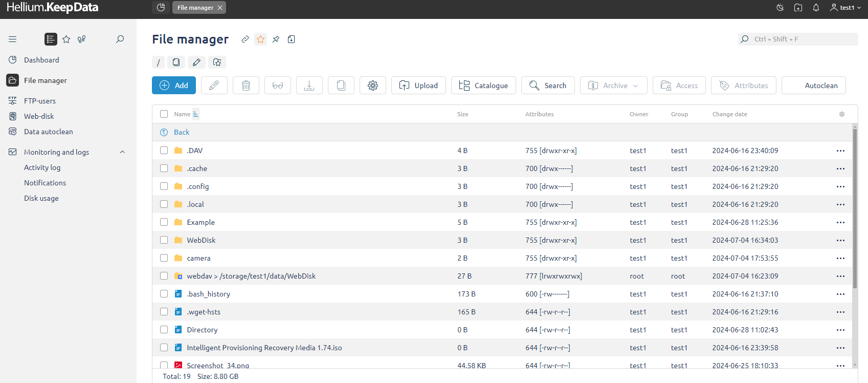Open actions menu for .DAV row
Screen dimensions: 868x383
click(840, 151)
